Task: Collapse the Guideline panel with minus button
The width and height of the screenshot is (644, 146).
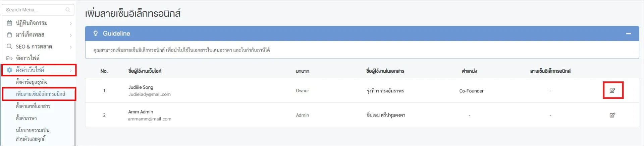Action: (628, 33)
